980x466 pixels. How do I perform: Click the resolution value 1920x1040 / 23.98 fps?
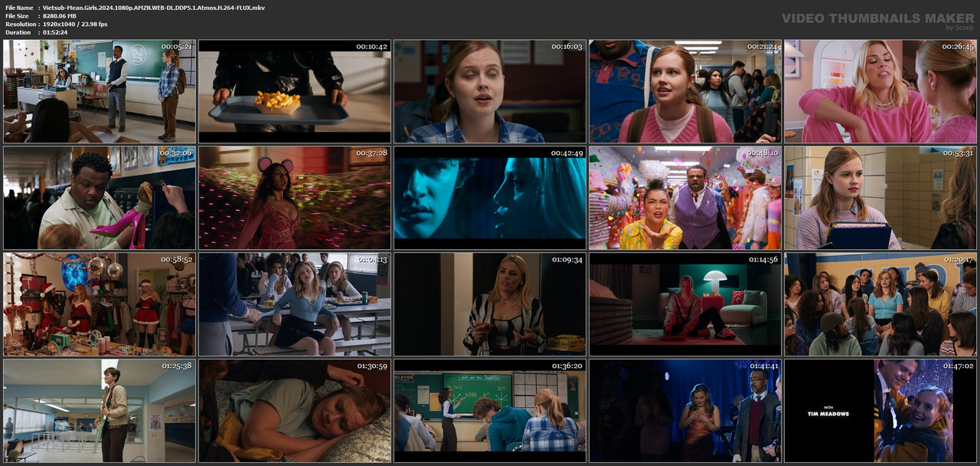[x=75, y=25]
